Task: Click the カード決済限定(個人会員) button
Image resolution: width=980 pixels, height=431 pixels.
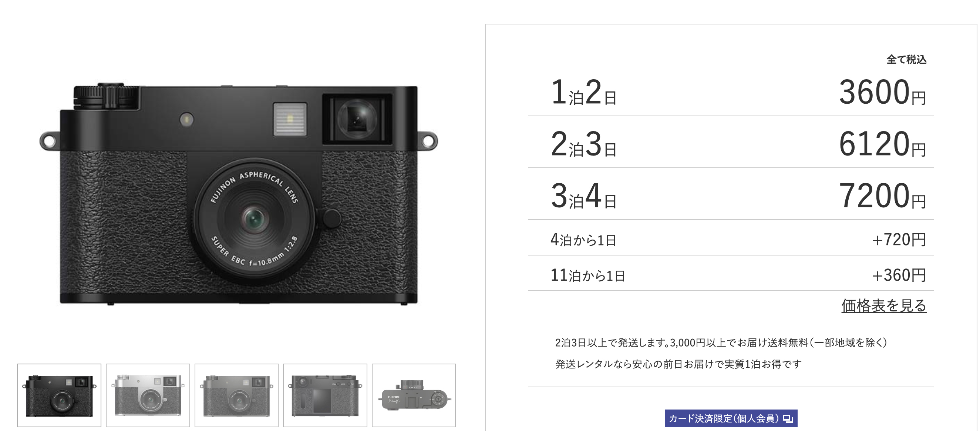Action: point(731,418)
